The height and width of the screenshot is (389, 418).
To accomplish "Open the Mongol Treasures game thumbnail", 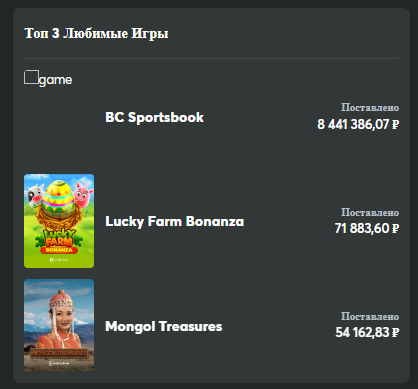I will [x=59, y=325].
